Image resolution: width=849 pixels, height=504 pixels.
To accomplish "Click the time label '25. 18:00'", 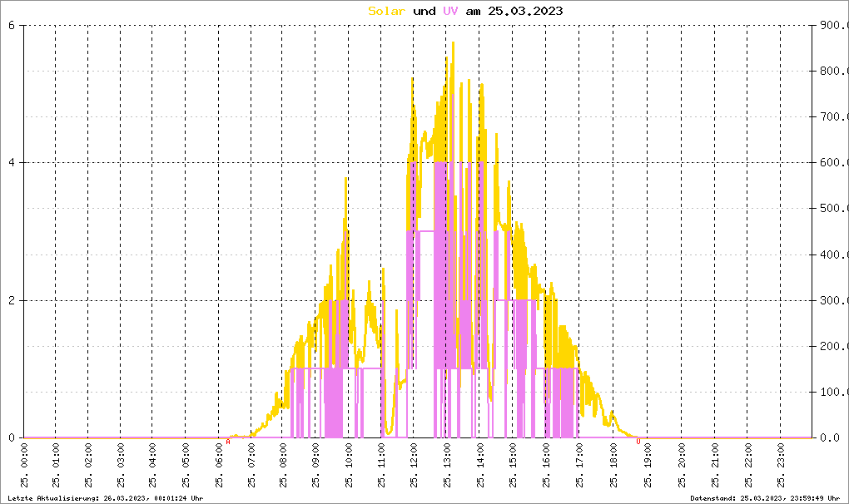I will point(613,466).
